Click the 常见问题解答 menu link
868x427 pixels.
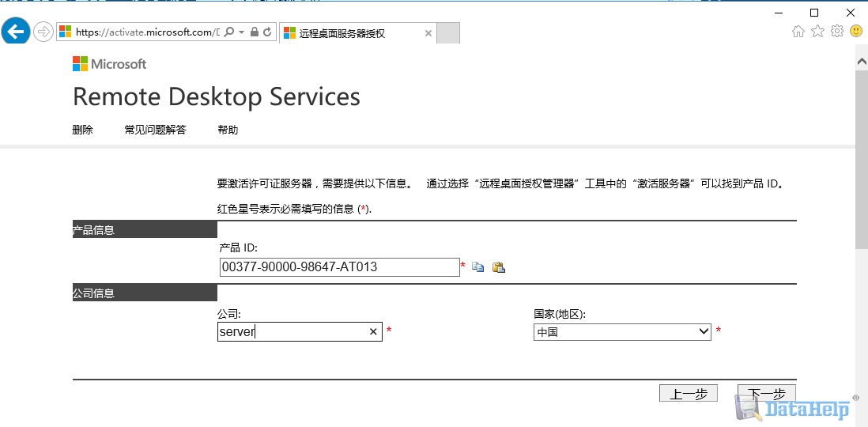click(x=156, y=130)
